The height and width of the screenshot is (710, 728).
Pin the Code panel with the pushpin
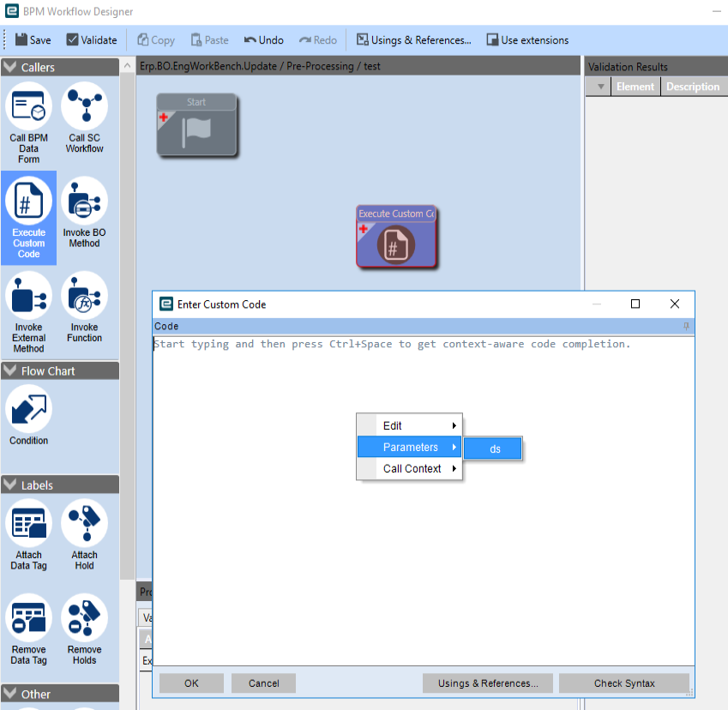(686, 326)
